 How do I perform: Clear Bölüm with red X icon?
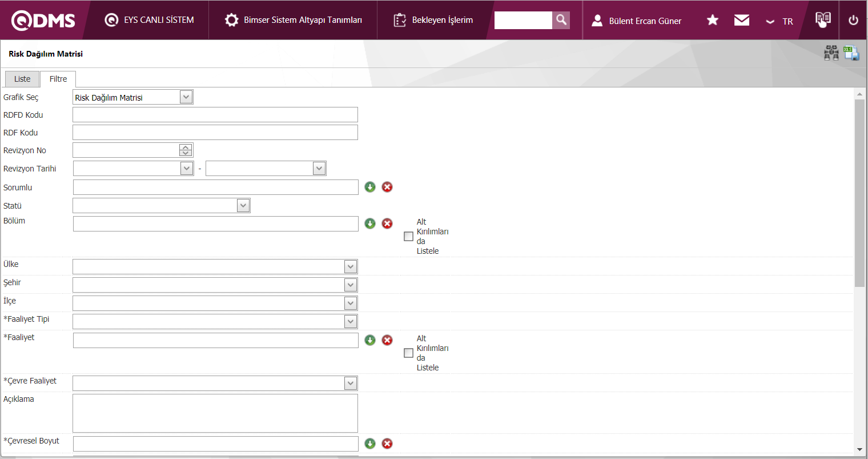387,223
